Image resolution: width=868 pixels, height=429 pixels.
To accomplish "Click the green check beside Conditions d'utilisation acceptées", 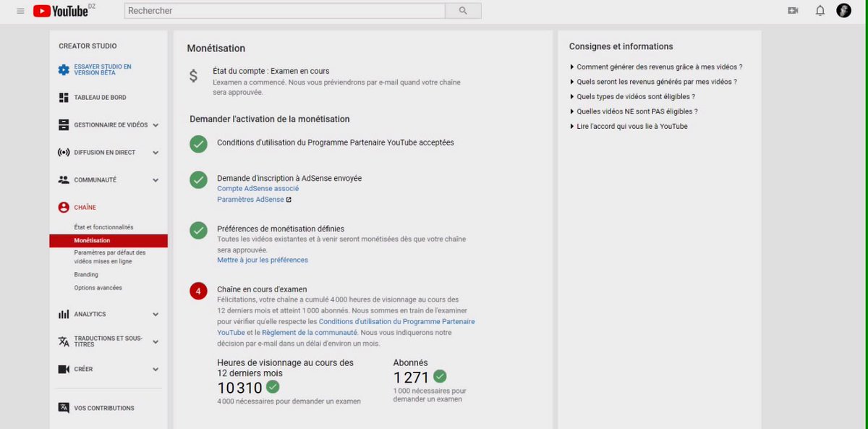I will 198,144.
